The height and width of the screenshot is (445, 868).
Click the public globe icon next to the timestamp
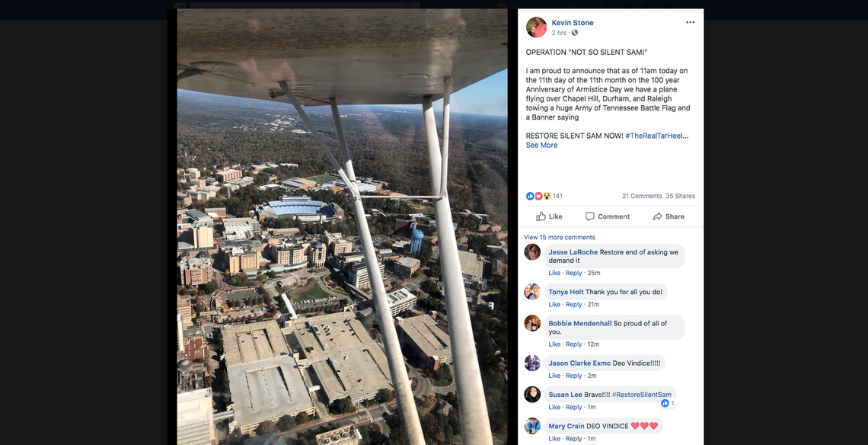[x=575, y=32]
